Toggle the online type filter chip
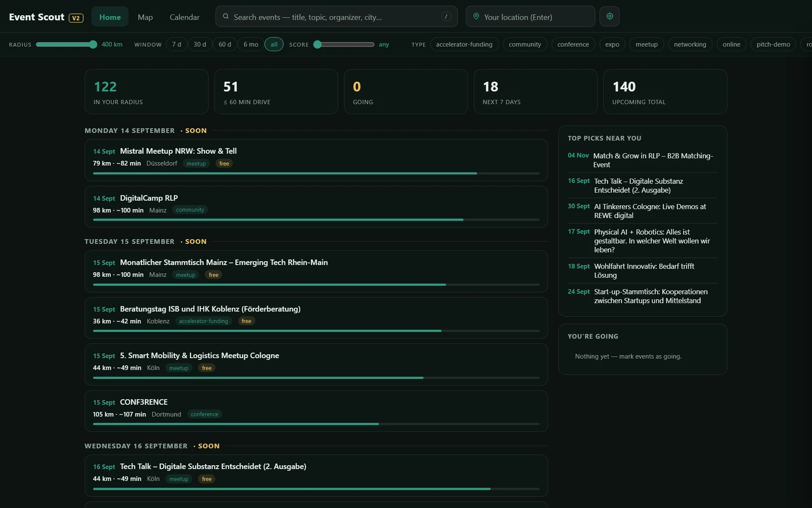 tap(731, 44)
